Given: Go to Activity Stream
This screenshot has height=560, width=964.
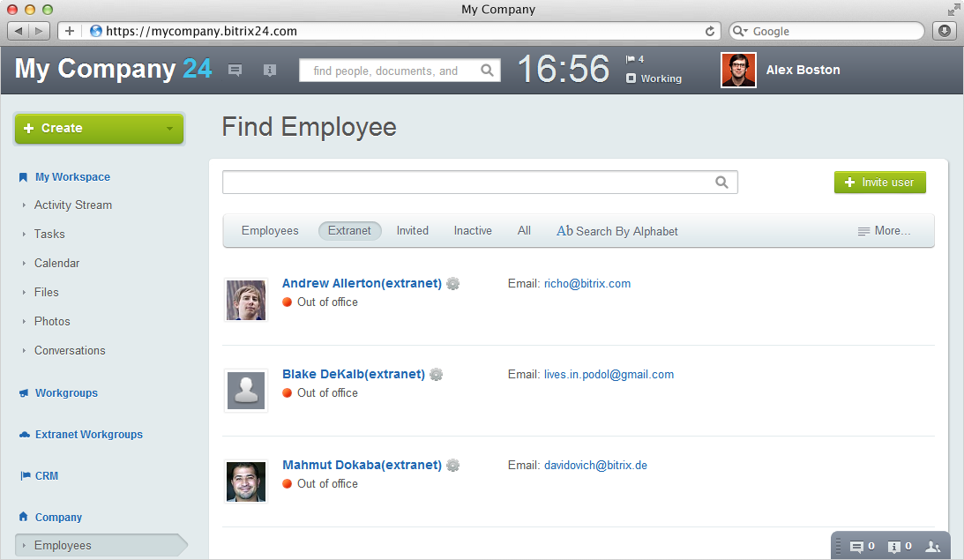Looking at the screenshot, I should click(x=72, y=205).
